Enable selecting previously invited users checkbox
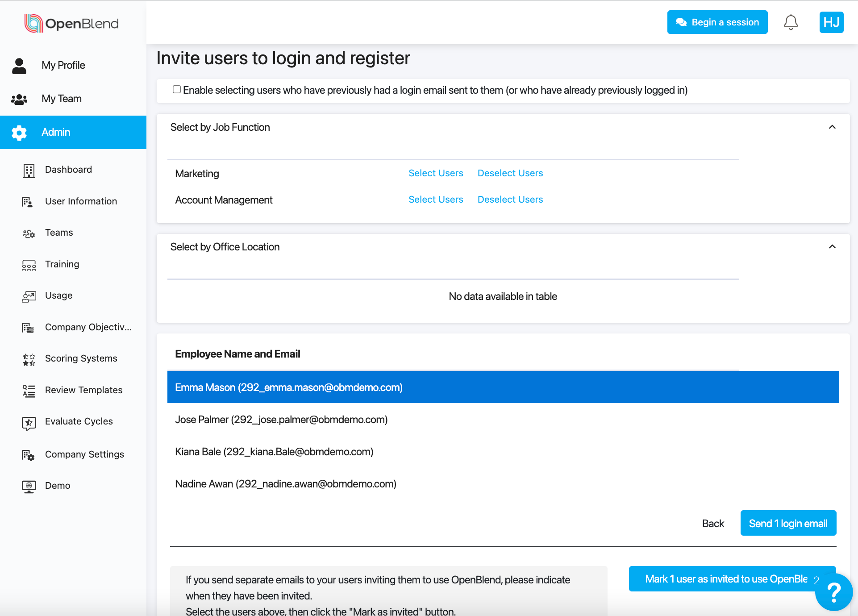 (x=177, y=90)
